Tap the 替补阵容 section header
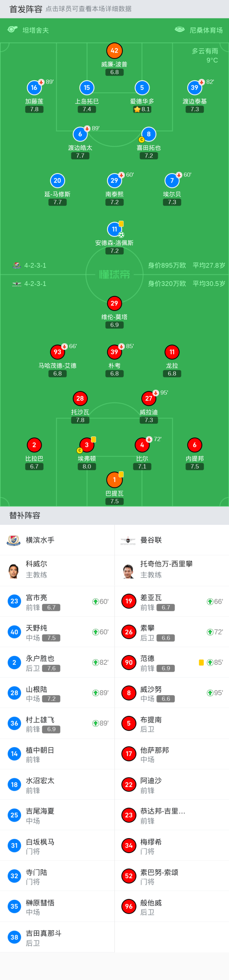 point(25,516)
